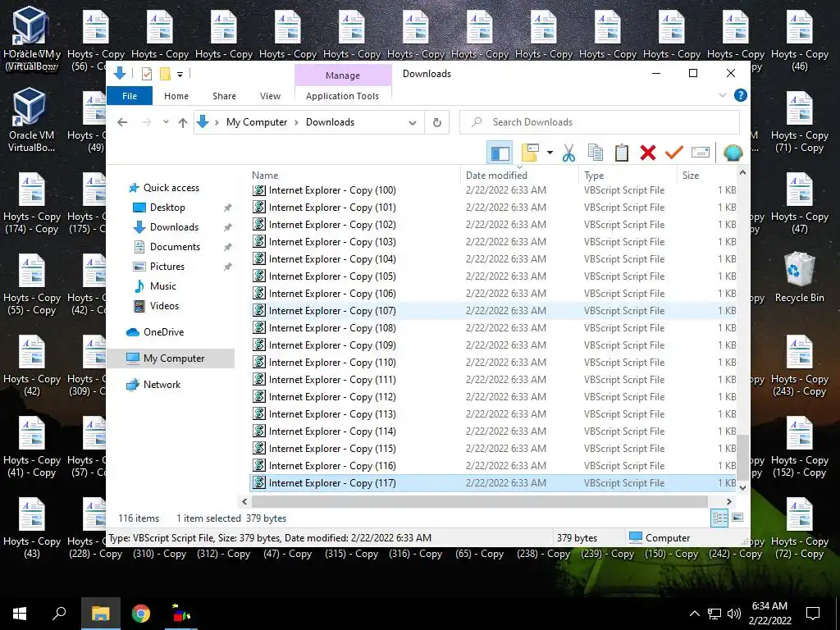Image resolution: width=840 pixels, height=630 pixels.
Task: Click the Properties icon in quick access toolbar
Action: (146, 74)
